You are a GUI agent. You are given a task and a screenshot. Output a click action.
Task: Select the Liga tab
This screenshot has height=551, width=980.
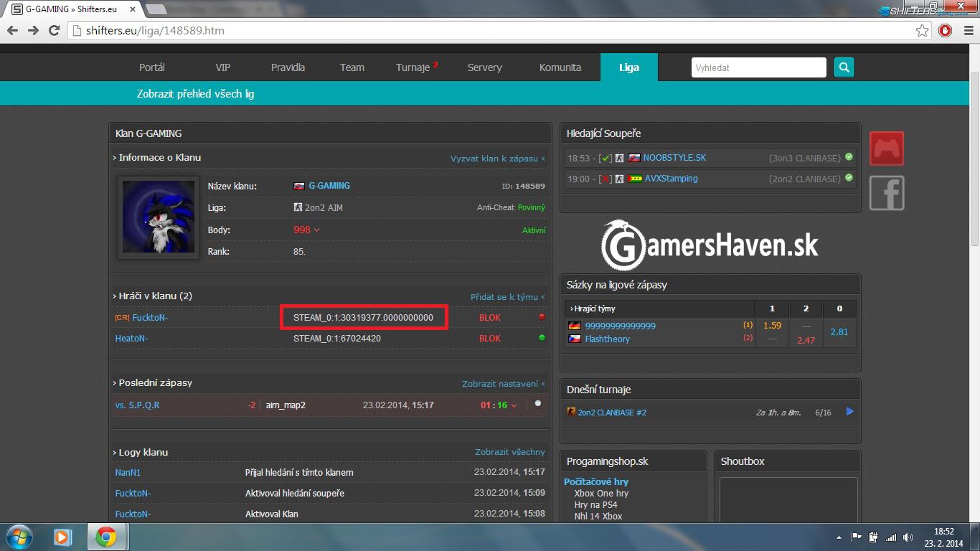pos(629,67)
